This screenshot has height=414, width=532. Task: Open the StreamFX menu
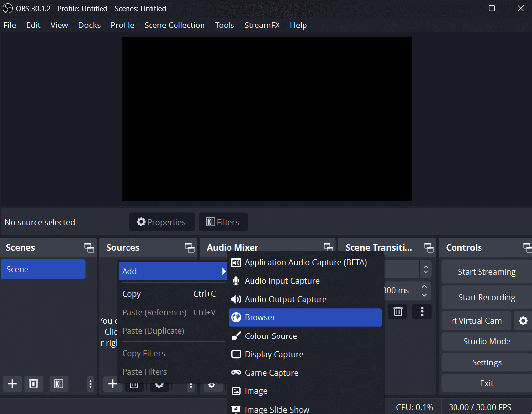pyautogui.click(x=262, y=25)
